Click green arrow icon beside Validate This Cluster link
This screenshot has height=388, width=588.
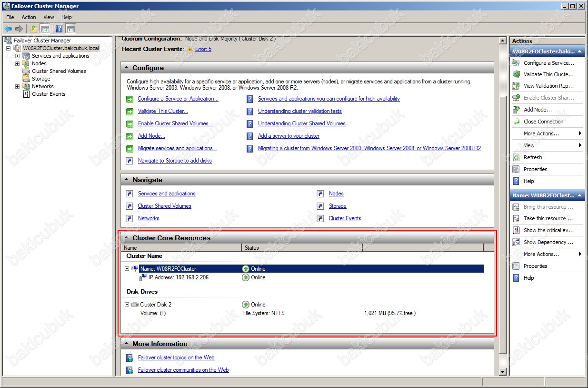(130, 112)
